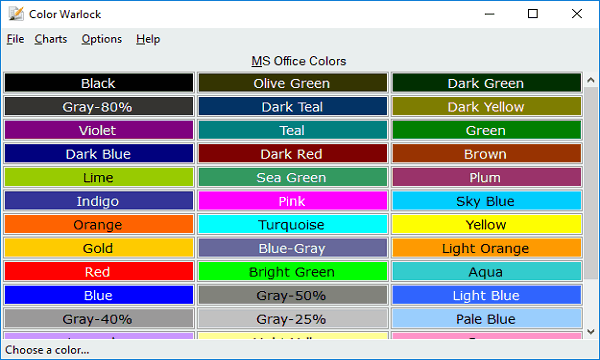Image resolution: width=600 pixels, height=360 pixels.
Task: Pick the Blue color
Action: [x=99, y=295]
